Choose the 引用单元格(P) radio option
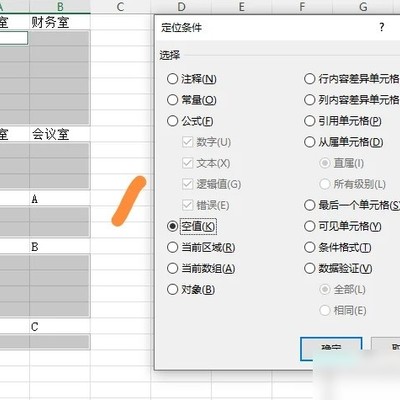Image resolution: width=400 pixels, height=400 pixels. [x=310, y=121]
